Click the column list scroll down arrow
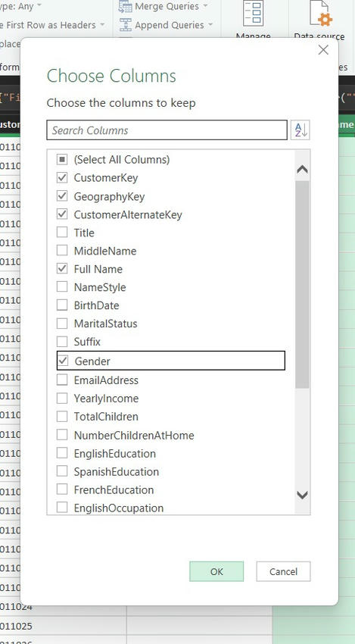355x644 pixels. point(303,495)
